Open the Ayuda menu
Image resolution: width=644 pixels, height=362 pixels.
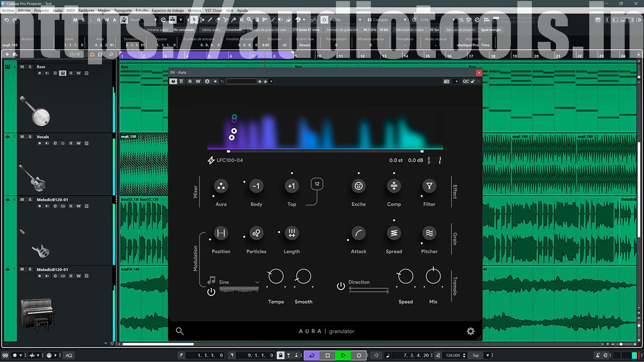(243, 10)
